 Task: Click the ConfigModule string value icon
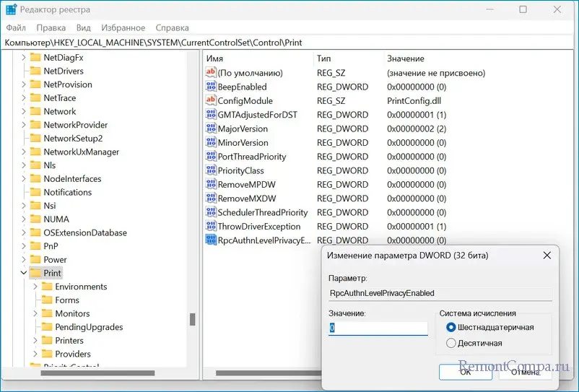tap(212, 100)
